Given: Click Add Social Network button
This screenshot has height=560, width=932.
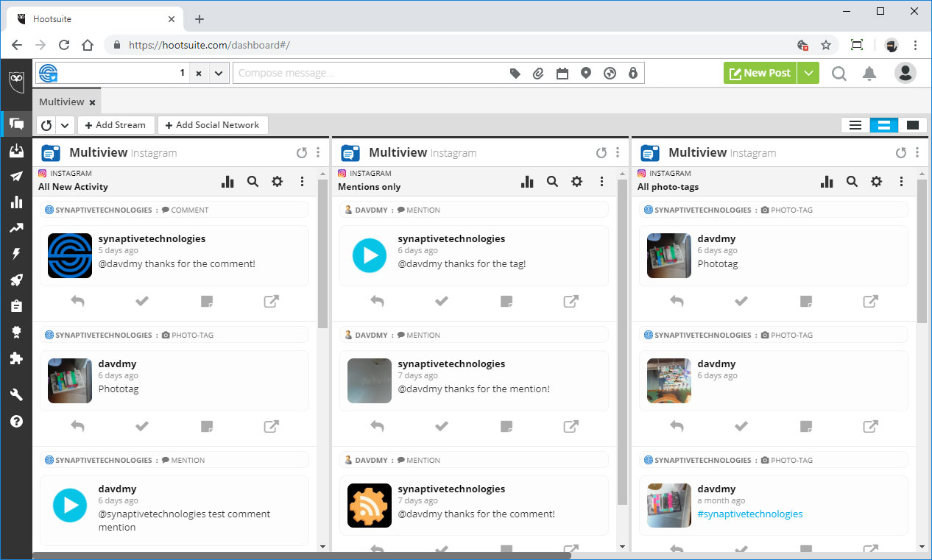Looking at the screenshot, I should click(213, 125).
